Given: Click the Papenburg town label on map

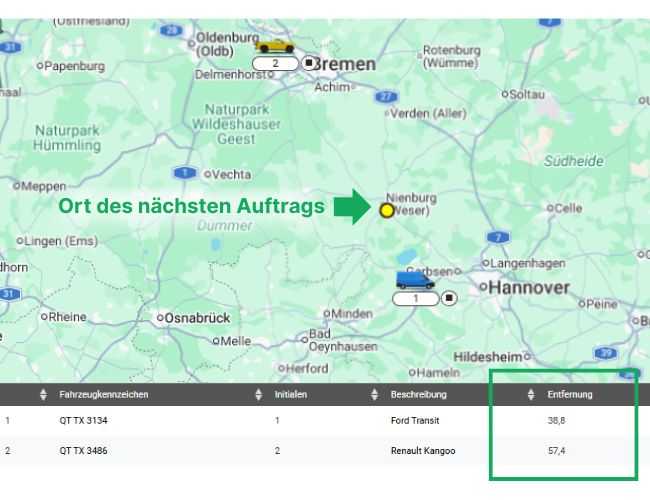Looking at the screenshot, I should pos(74,66).
